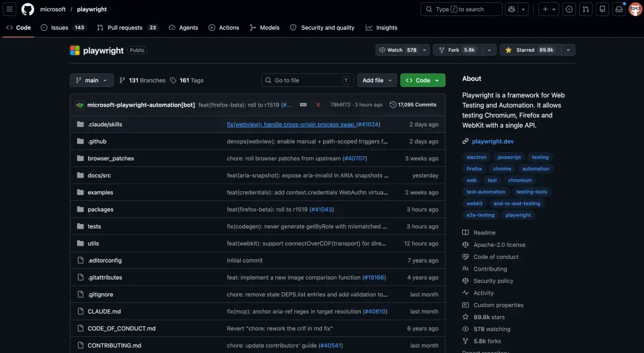Open the issues shortcut icon in header
The width and height of the screenshot is (644, 353).
point(569,9)
